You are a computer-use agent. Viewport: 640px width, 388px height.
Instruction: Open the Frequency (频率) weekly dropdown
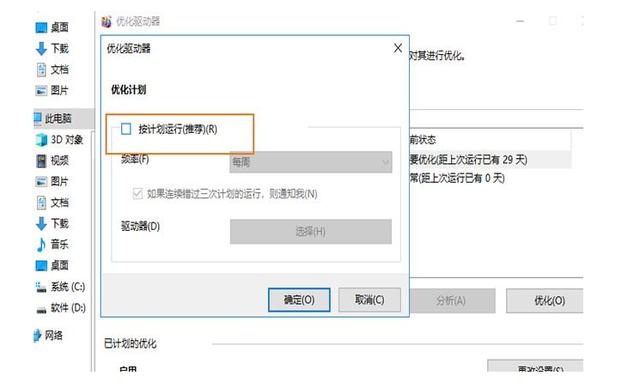[311, 162]
